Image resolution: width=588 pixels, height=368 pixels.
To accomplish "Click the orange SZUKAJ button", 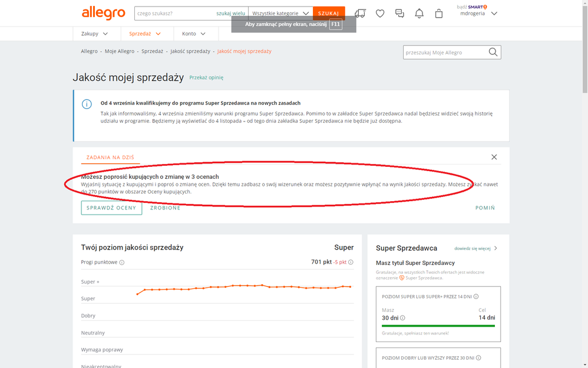I will [329, 14].
